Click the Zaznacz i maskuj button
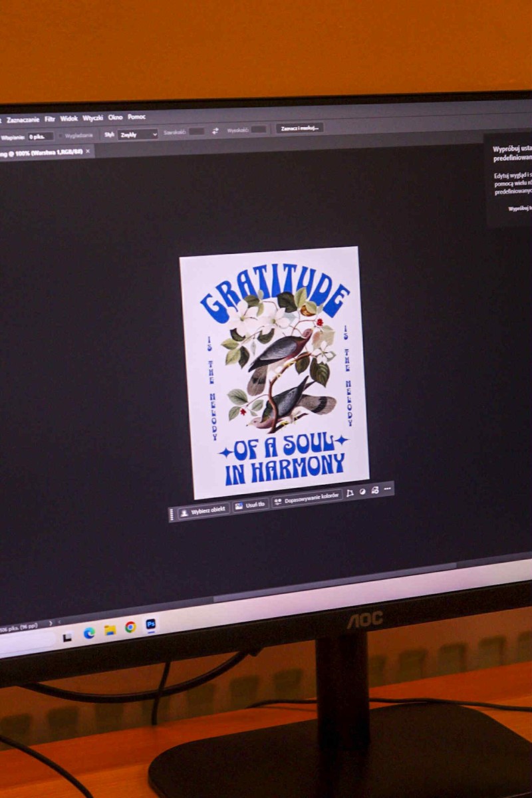Image resolution: width=532 pixels, height=798 pixels. (x=299, y=128)
